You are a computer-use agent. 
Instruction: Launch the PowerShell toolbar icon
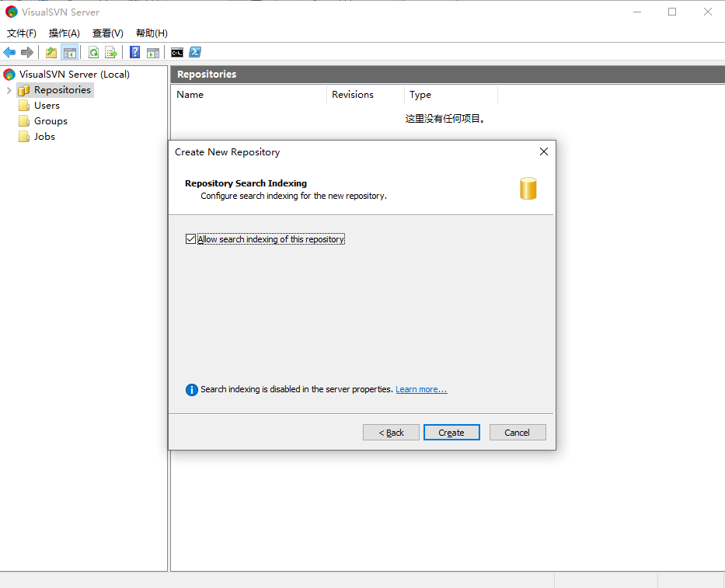click(195, 52)
